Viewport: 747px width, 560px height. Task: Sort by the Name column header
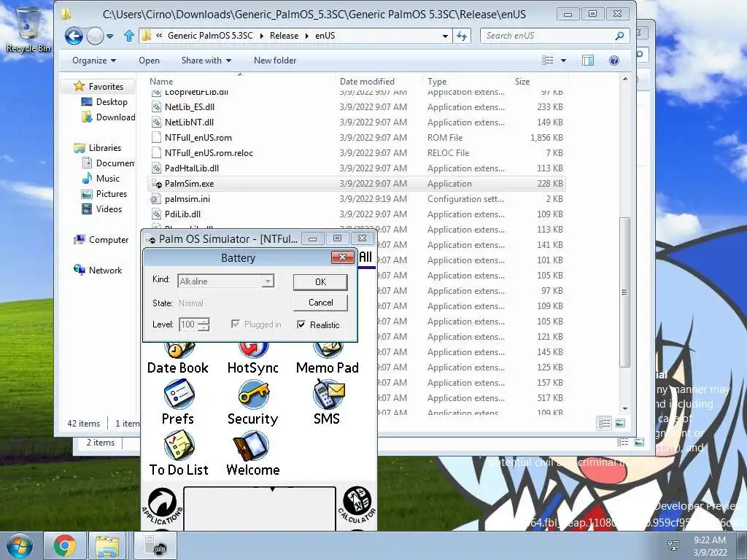click(x=161, y=82)
